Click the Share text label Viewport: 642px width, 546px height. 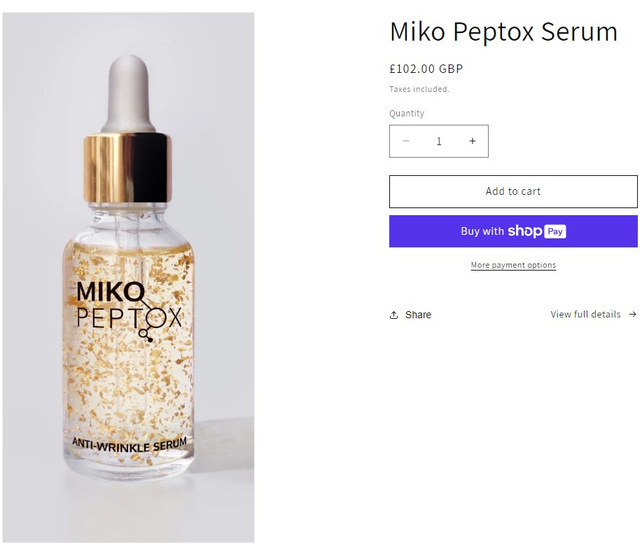(418, 315)
